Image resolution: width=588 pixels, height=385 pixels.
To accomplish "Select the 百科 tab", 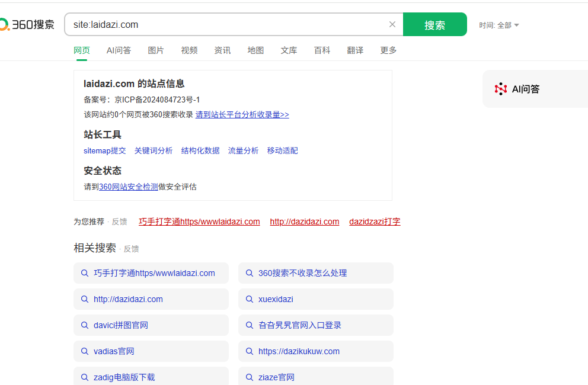I will pyautogui.click(x=322, y=50).
